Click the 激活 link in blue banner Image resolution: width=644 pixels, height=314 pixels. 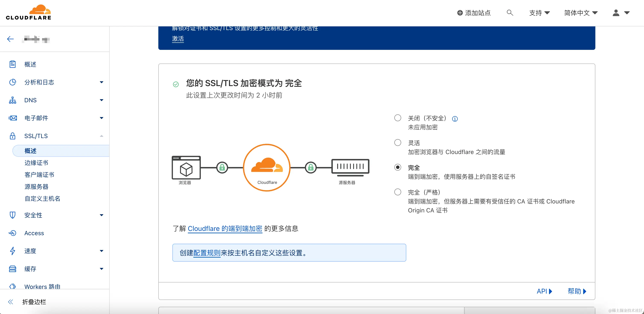point(178,39)
